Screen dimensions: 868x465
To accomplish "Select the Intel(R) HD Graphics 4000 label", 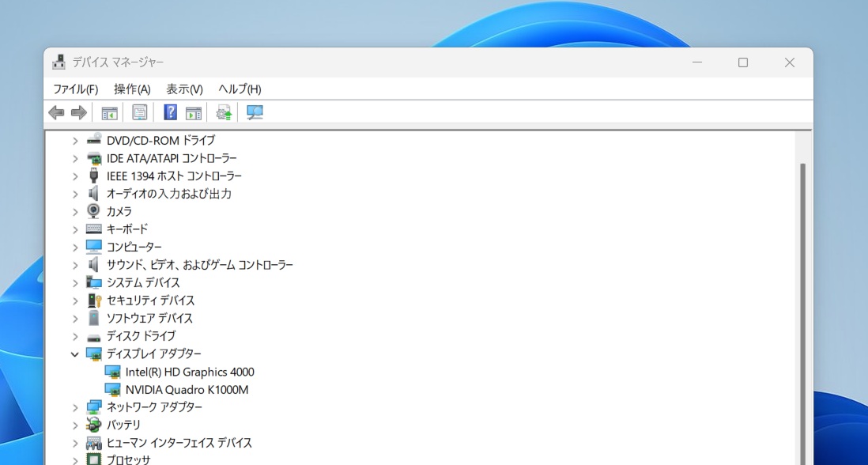I will click(x=190, y=372).
